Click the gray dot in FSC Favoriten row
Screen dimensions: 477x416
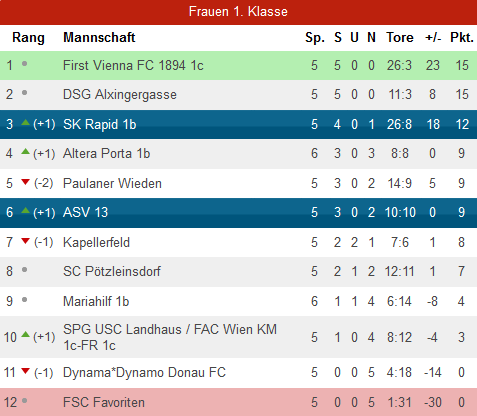point(24,401)
